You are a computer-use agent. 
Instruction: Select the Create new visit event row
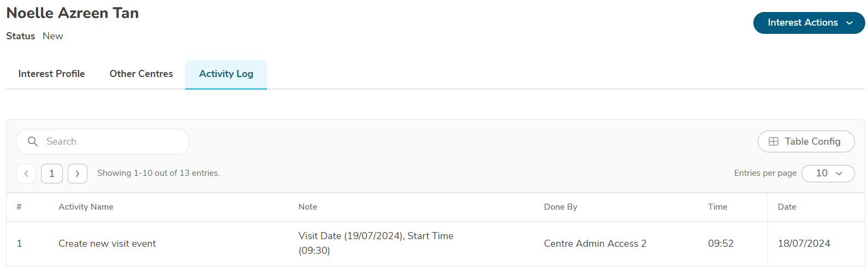tap(107, 244)
